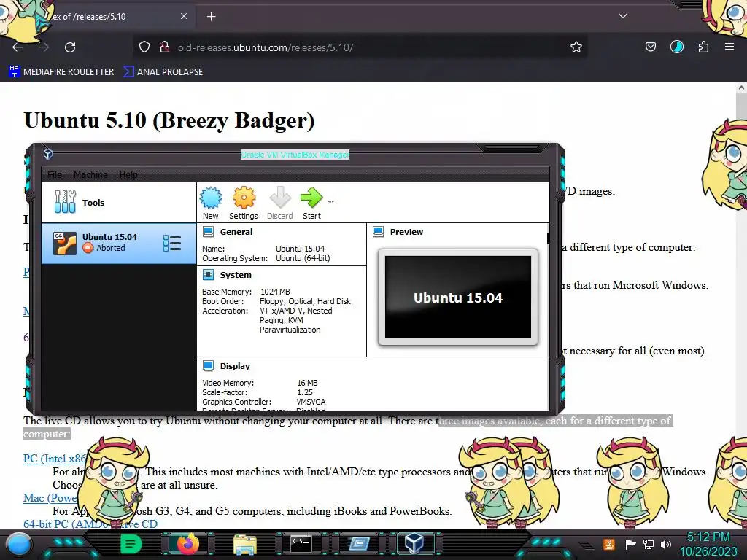Screen dimensions: 747x560
Task: Open Pocket save icon in Firefox toolbar
Action: [650, 47]
